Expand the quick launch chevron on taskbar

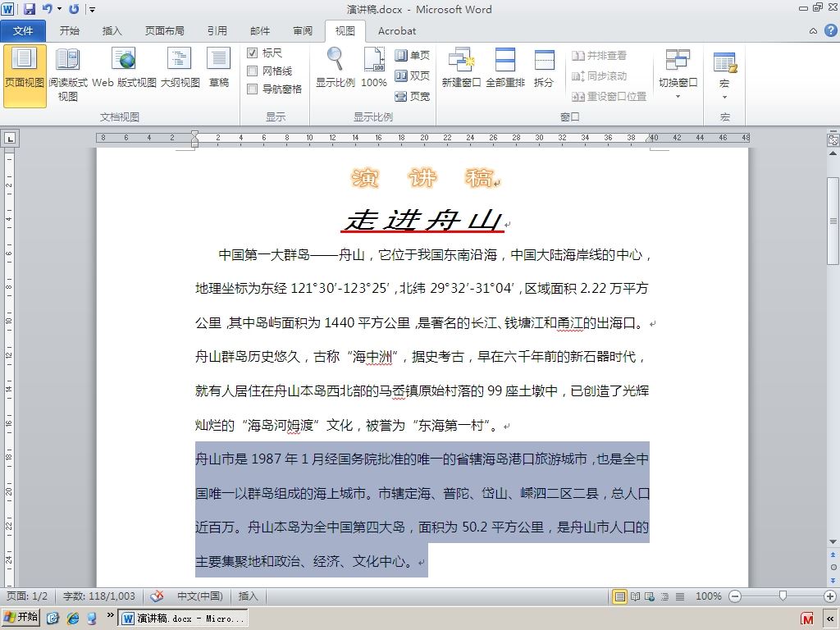110,615
